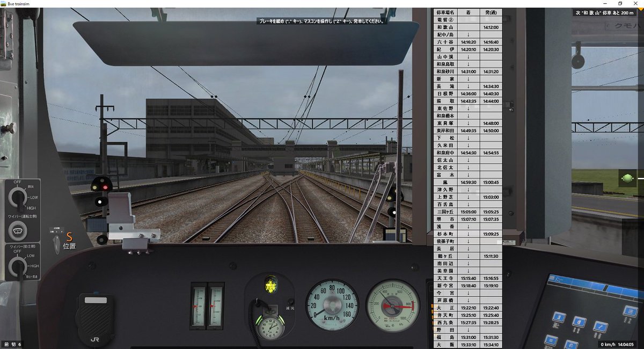Select the 東岸和田 station name
Viewport: 644px width, 349px height.
click(x=445, y=130)
